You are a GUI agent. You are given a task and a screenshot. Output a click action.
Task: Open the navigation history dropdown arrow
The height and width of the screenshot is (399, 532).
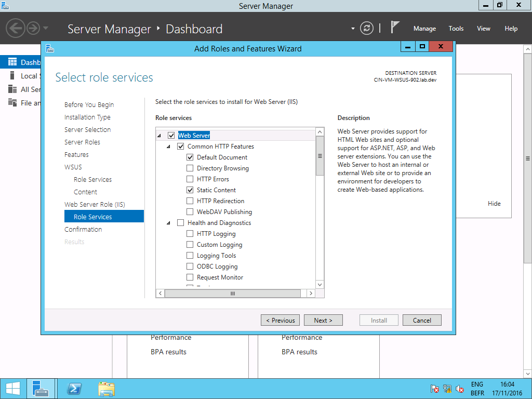pos(46,28)
